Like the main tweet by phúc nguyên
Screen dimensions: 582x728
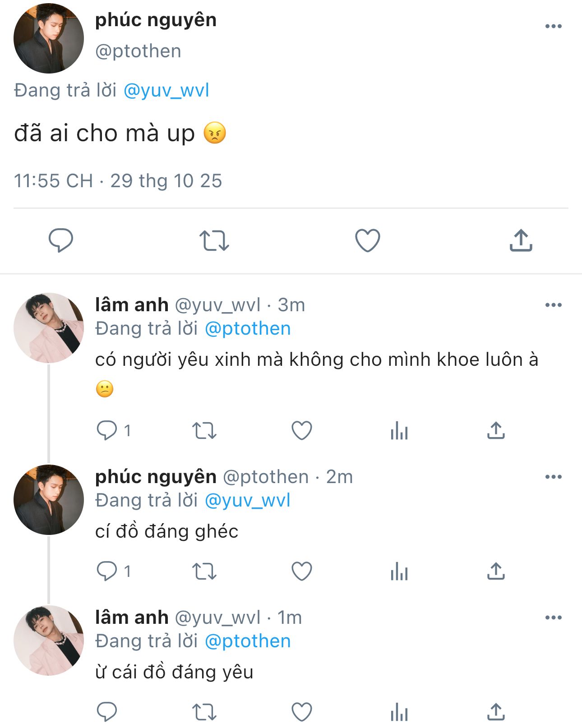(368, 240)
